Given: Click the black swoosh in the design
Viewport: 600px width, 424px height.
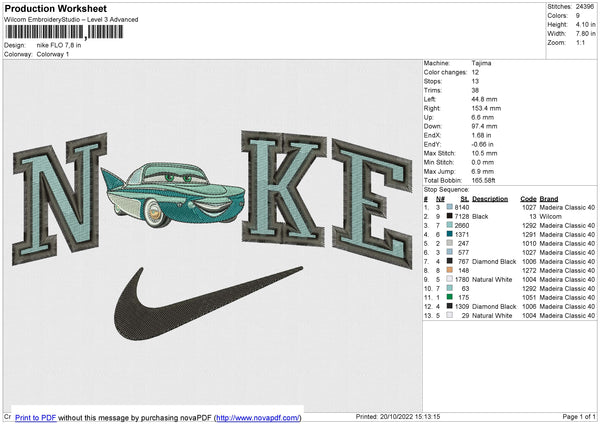Looking at the screenshot, I should pos(209,303).
